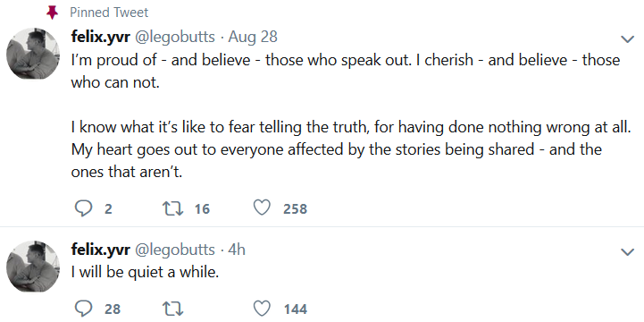Click reply icon on 'quiet a while' tweet
The width and height of the screenshot is (644, 322).
pos(83,309)
